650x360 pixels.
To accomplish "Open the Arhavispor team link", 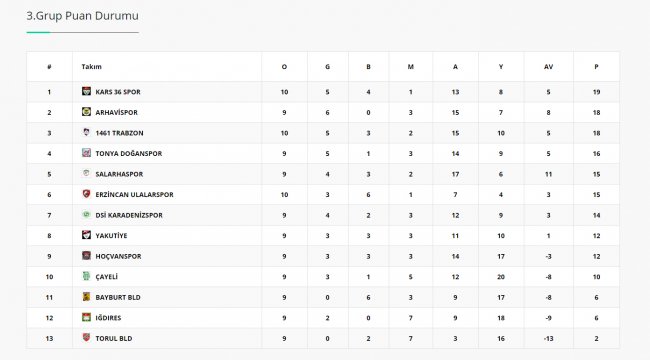I will pyautogui.click(x=116, y=112).
